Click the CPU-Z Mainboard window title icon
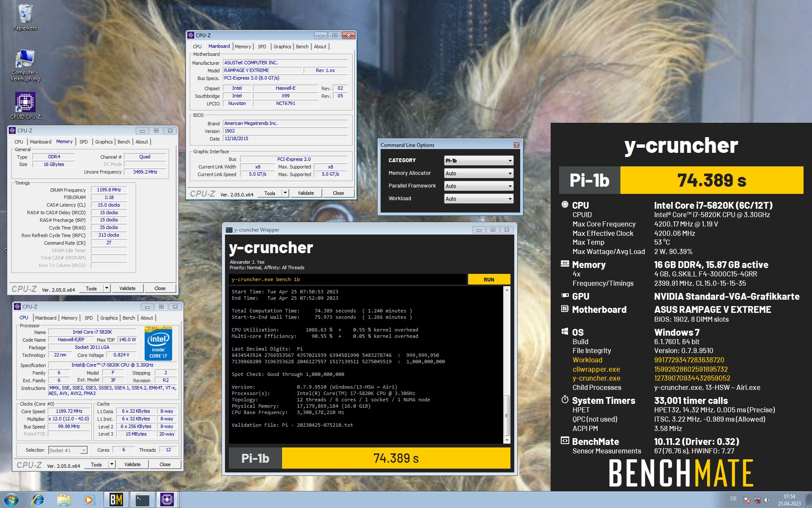 (191, 35)
